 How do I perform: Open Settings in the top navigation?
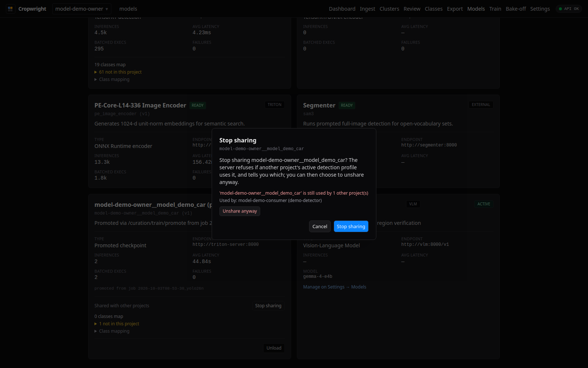pyautogui.click(x=540, y=9)
